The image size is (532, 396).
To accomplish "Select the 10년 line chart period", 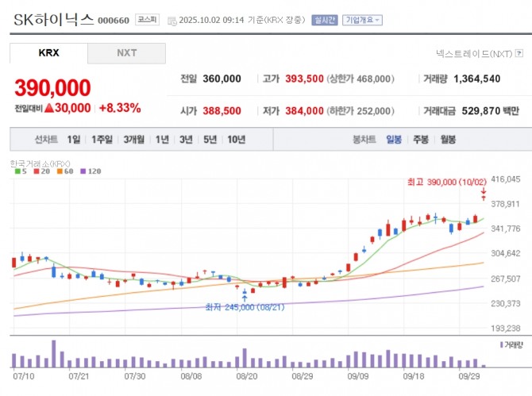I will click(236, 140).
